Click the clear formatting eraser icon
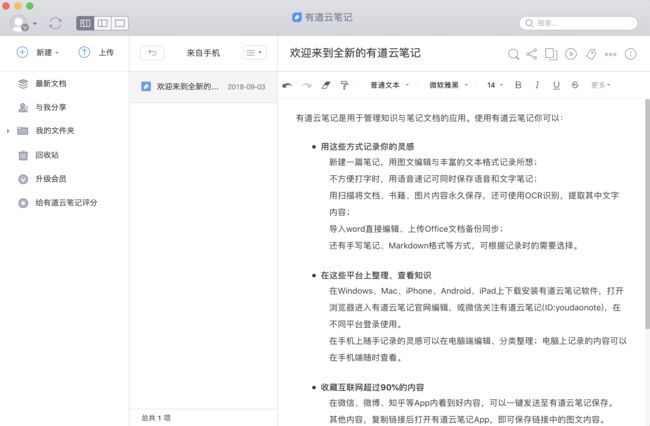 click(326, 85)
